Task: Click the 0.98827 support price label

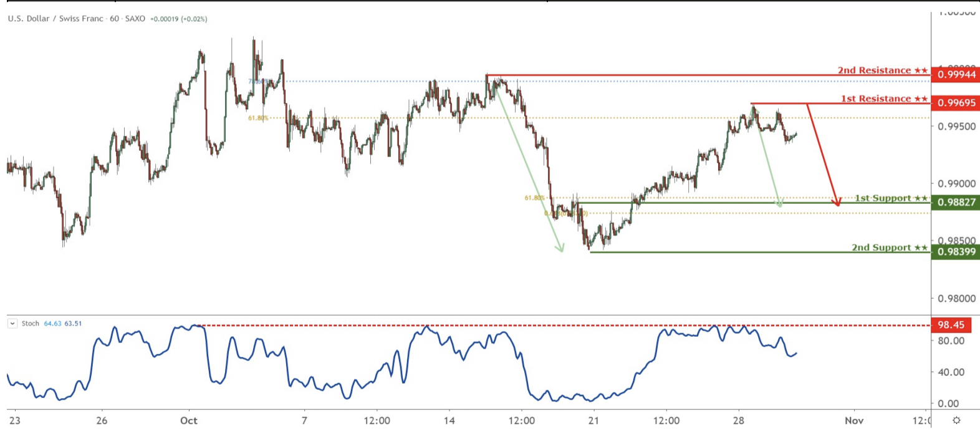Action: coord(956,202)
